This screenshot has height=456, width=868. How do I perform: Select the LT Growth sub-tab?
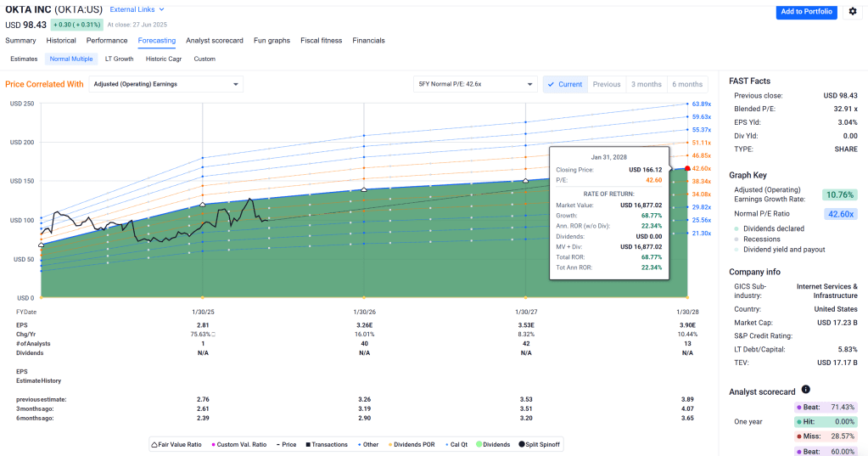[x=119, y=59]
